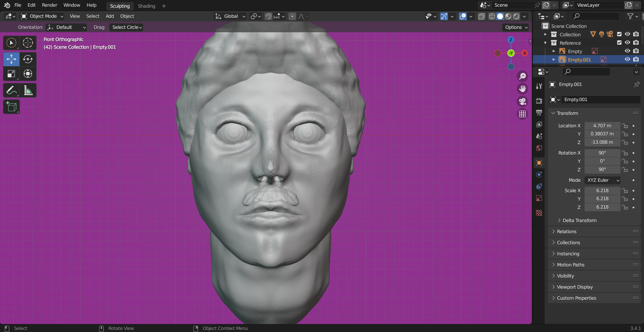Toggle the camera view icon
644x332 pixels.
[x=522, y=101]
